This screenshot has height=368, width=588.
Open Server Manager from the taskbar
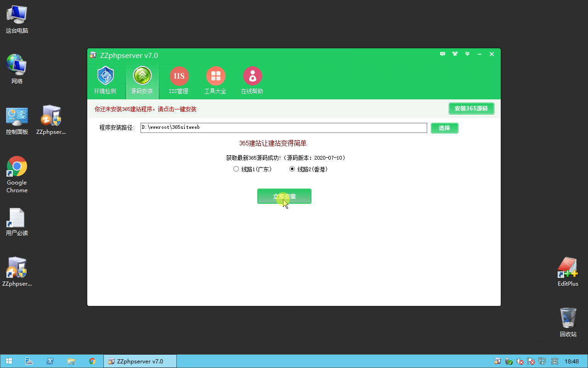click(28, 361)
